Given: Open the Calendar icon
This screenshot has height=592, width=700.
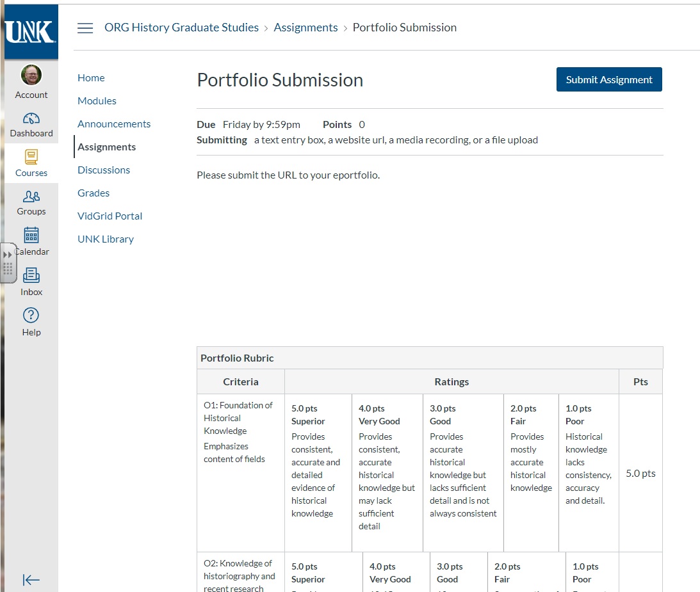Looking at the screenshot, I should coord(31,236).
